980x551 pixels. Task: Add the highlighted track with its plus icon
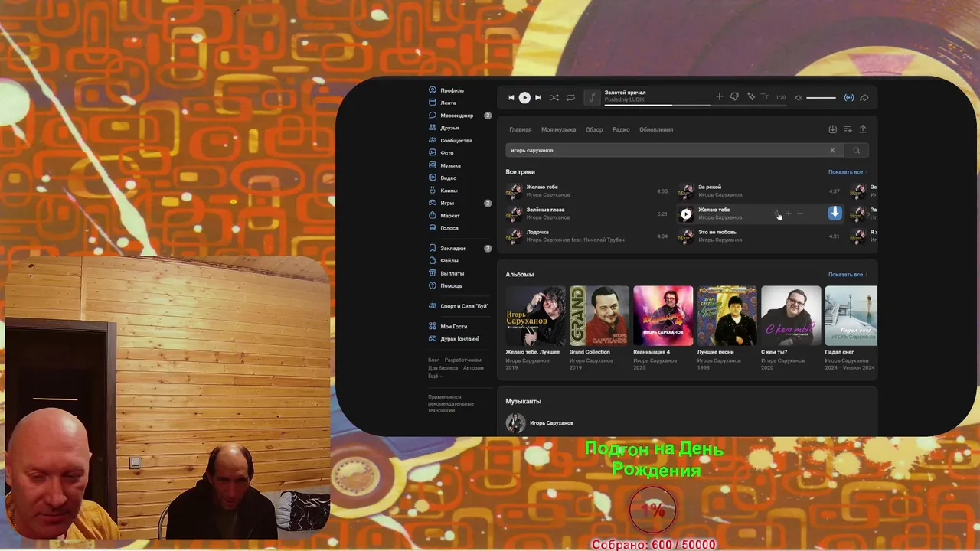click(x=789, y=214)
